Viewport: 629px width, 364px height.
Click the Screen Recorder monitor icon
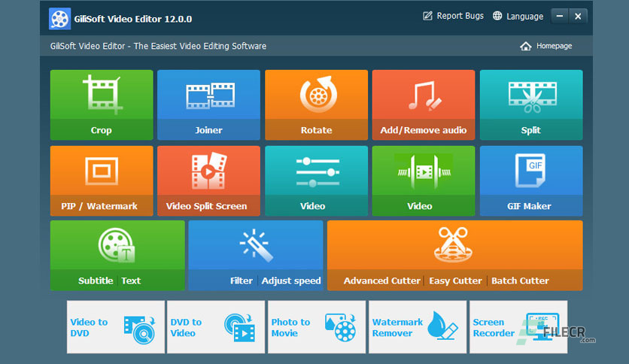click(542, 326)
